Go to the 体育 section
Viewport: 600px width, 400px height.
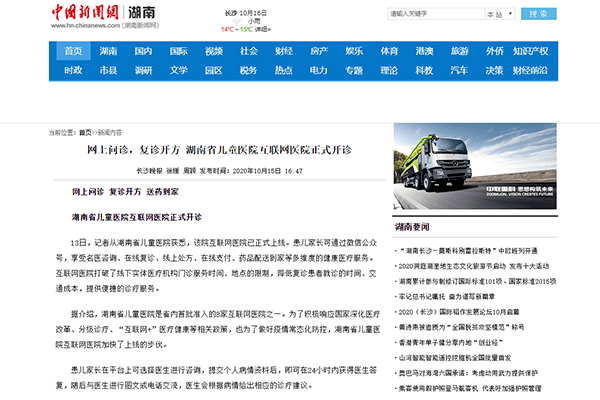click(390, 51)
